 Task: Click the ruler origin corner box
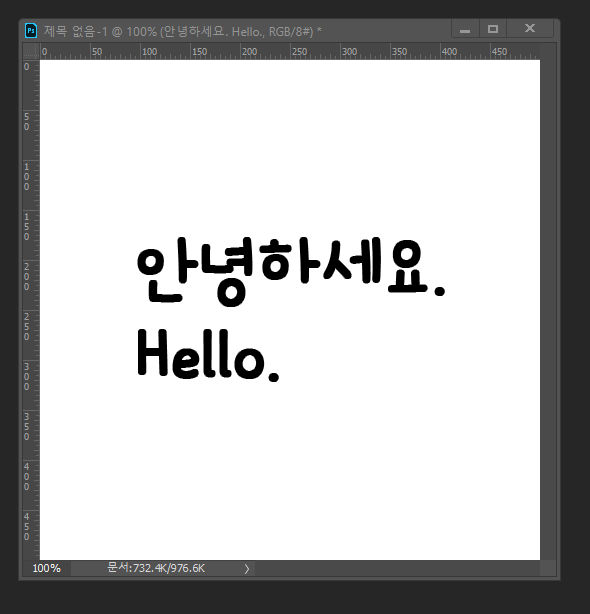coord(31,51)
